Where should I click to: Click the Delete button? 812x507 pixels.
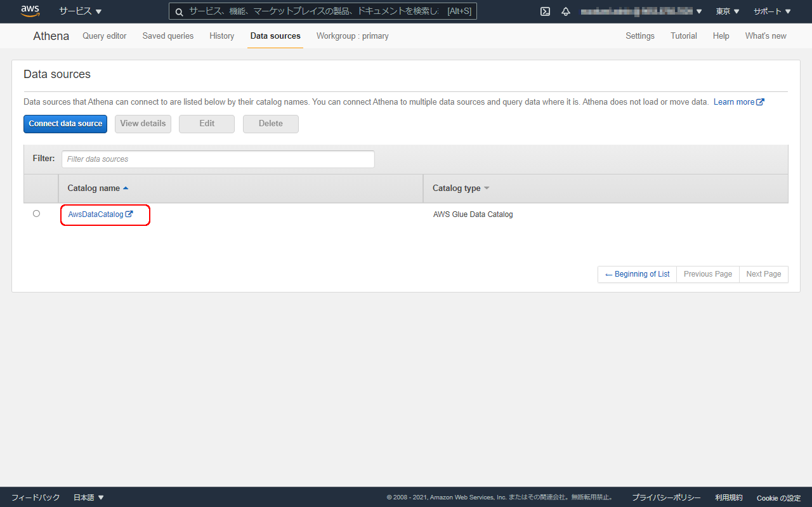tap(271, 124)
